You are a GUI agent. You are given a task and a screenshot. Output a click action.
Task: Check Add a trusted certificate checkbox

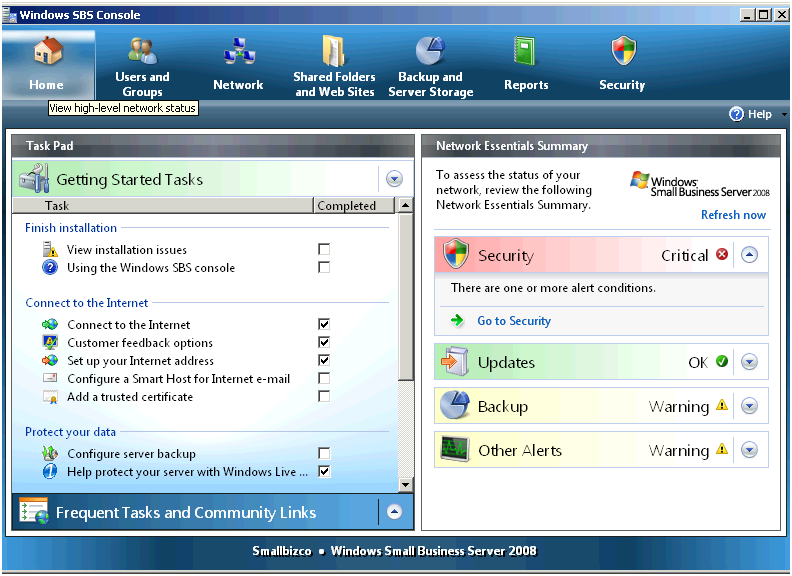click(x=324, y=396)
